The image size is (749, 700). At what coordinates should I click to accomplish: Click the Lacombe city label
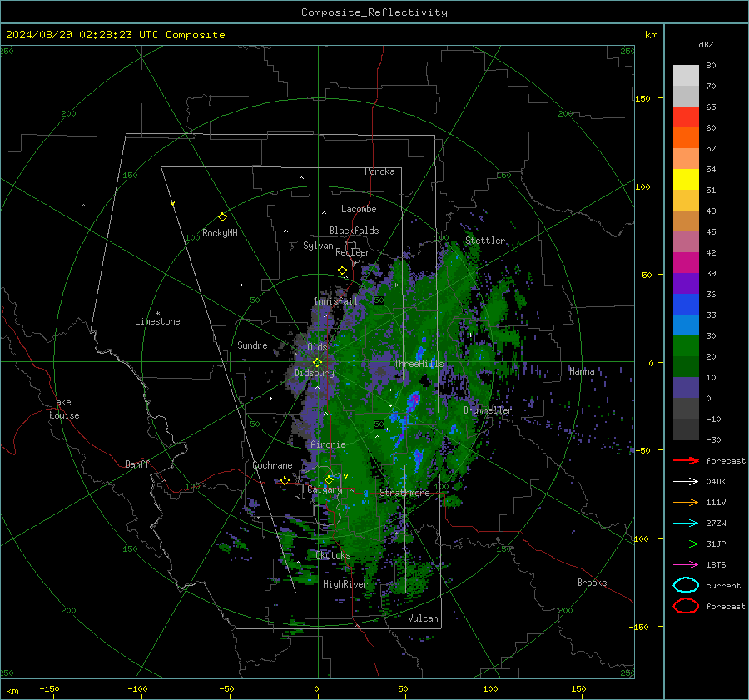359,209
